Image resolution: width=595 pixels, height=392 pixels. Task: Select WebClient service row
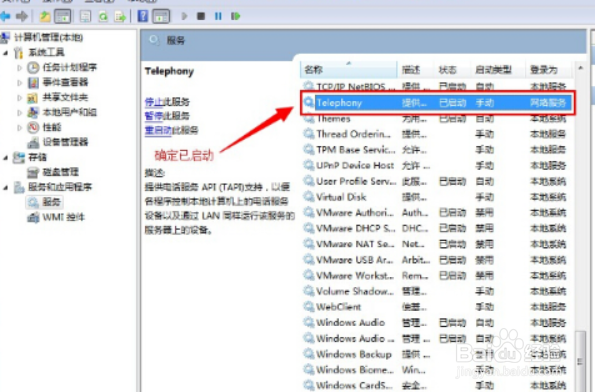(436, 307)
